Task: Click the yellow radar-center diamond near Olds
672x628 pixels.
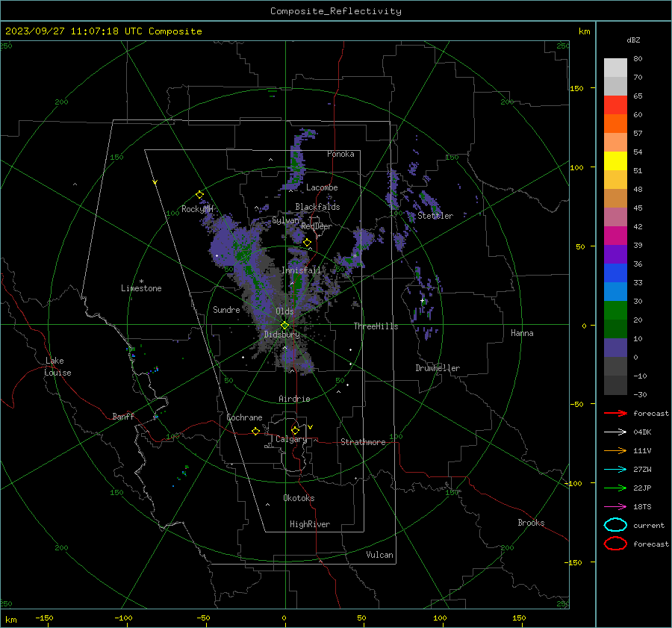Action: (x=284, y=326)
